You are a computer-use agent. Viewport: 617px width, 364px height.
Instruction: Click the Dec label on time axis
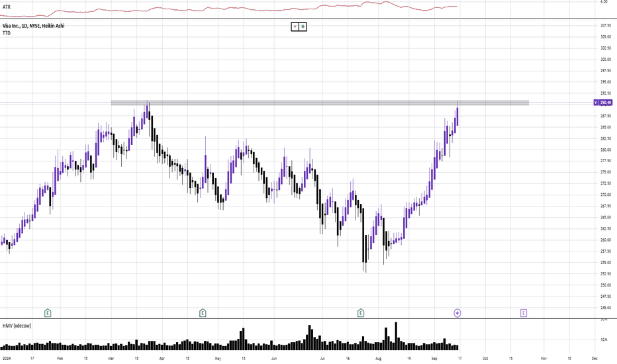tap(594, 359)
